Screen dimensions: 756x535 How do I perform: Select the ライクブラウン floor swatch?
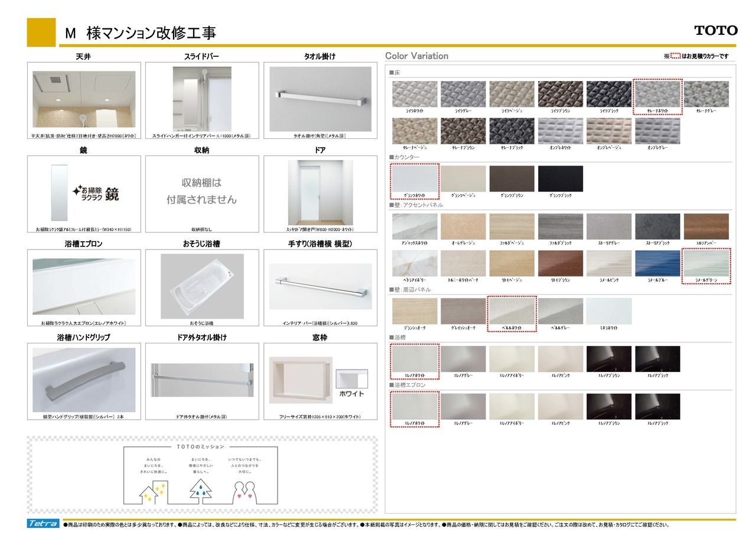(x=561, y=94)
